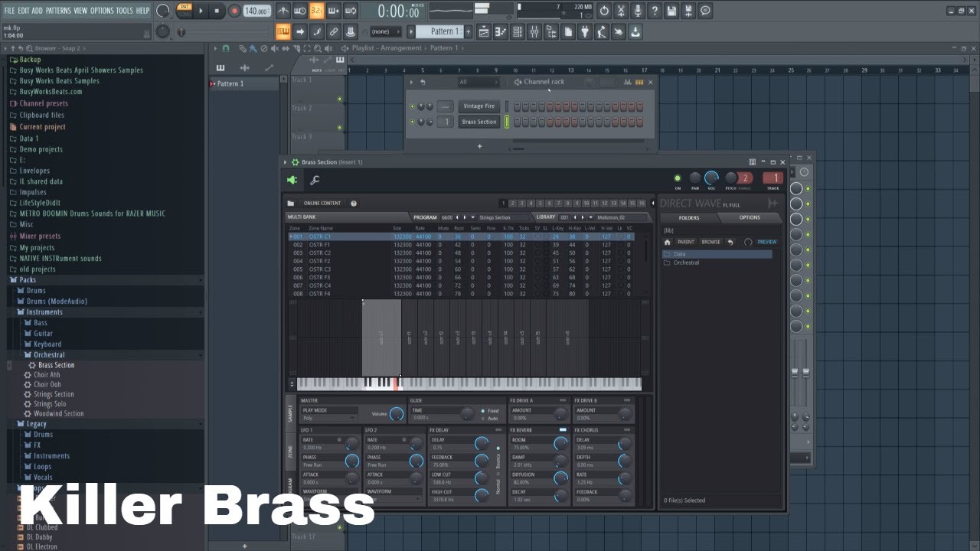
Task: Click the plug icon in Brass Section
Action: pyautogui.click(x=292, y=180)
